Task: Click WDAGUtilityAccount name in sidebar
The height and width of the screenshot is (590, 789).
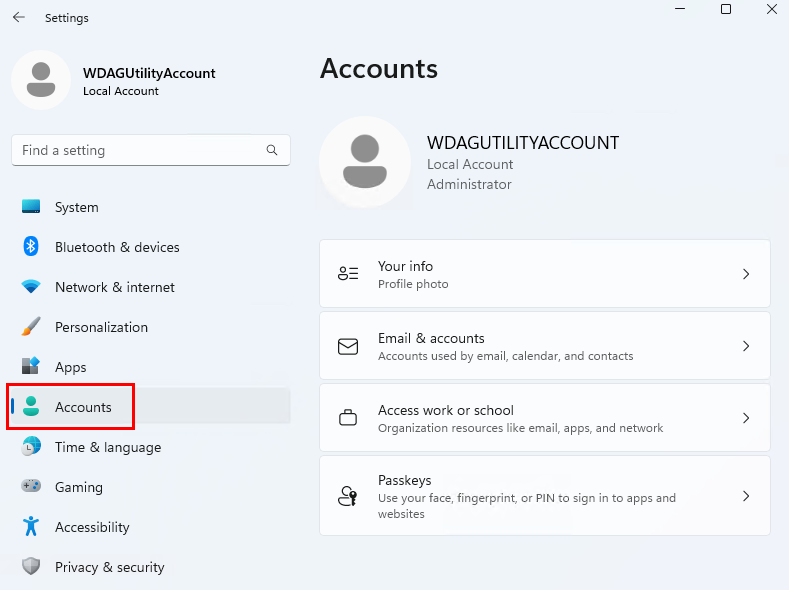Action: click(149, 73)
